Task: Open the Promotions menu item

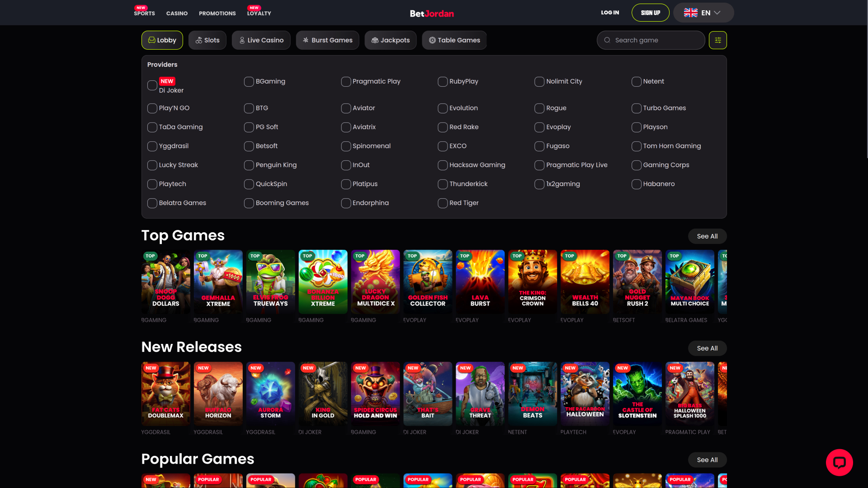Action: pyautogui.click(x=217, y=13)
